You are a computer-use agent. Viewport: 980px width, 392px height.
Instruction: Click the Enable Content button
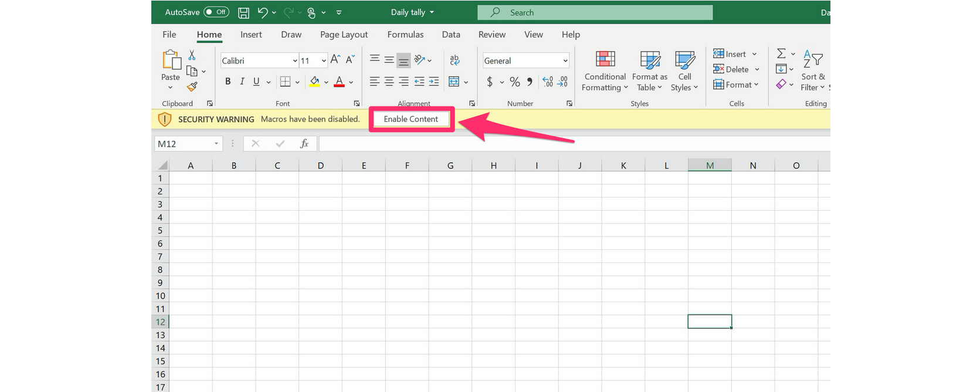[x=411, y=119]
